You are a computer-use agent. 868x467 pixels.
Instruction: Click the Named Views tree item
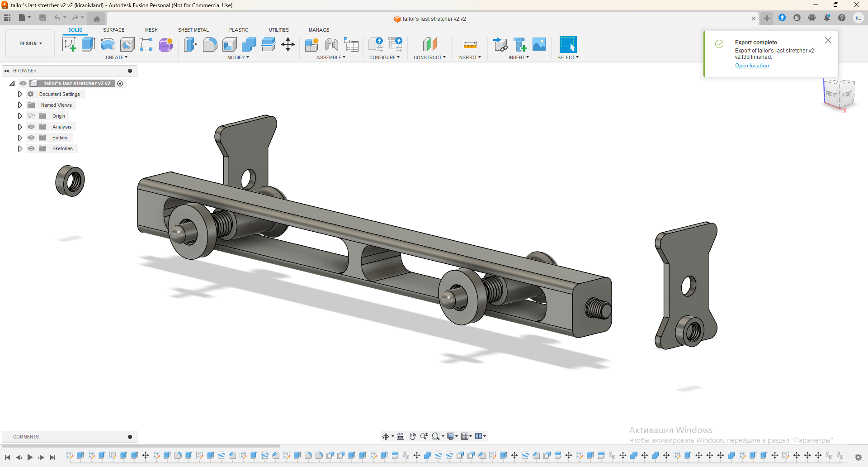click(x=56, y=105)
